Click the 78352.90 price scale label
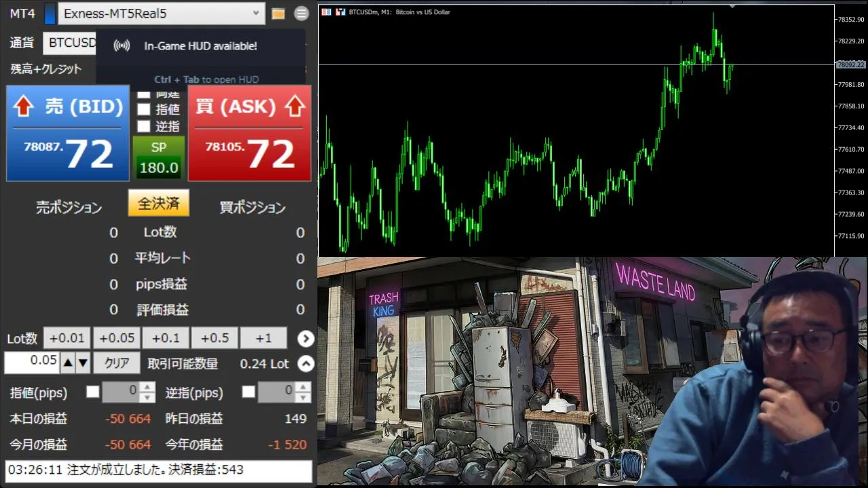This screenshot has height=488, width=868. 851,20
